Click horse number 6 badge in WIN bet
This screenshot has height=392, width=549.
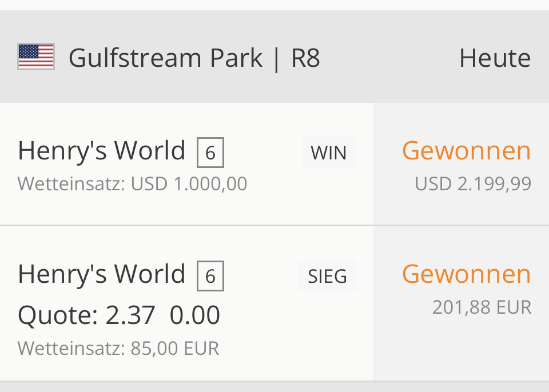[x=210, y=153]
